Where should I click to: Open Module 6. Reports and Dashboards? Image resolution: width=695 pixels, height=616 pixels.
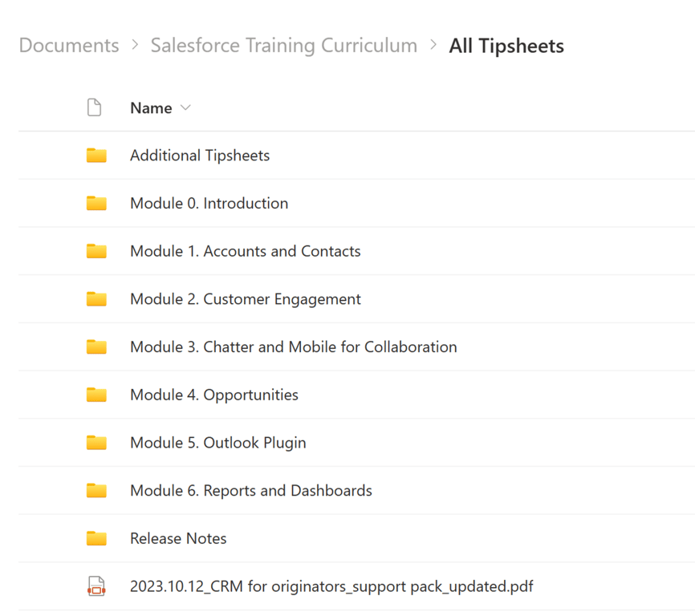[x=251, y=491]
